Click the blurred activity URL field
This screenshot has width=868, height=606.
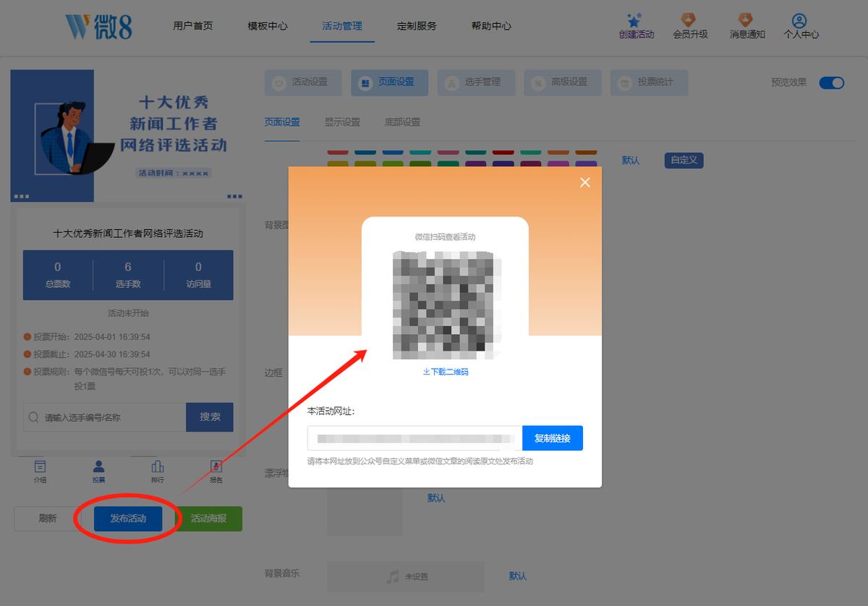[414, 438]
